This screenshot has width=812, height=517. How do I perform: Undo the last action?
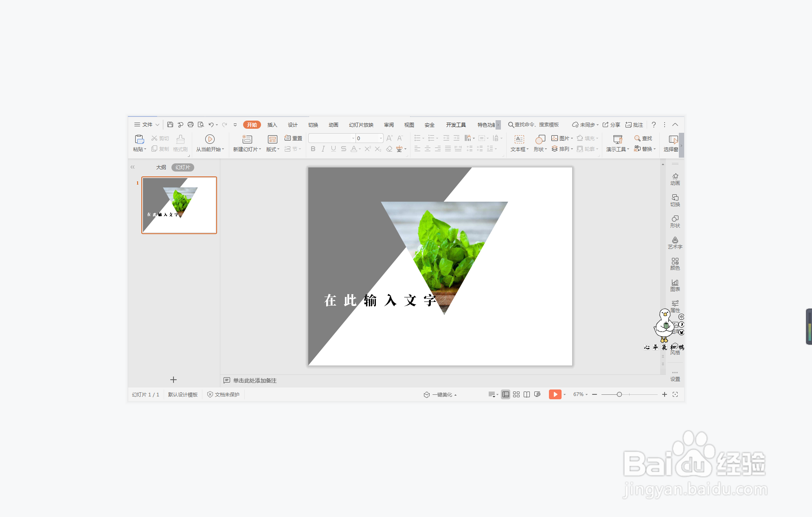[211, 125]
